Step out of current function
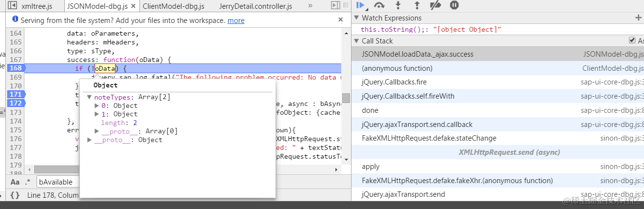The width and height of the screenshot is (644, 209). 417,5
